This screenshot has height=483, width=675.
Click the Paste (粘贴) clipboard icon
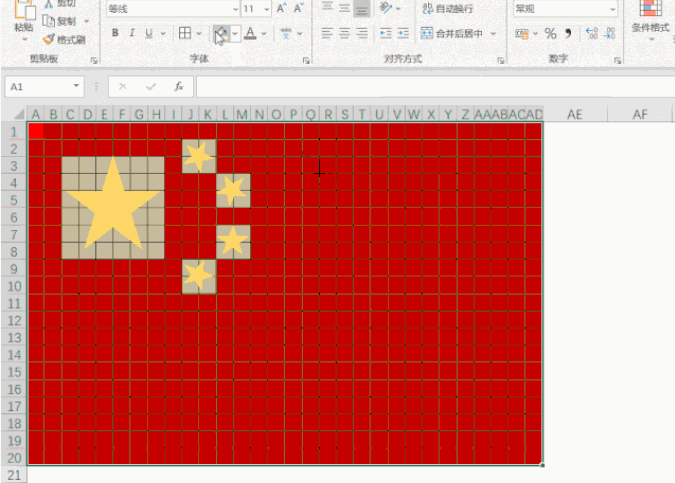tap(25, 9)
